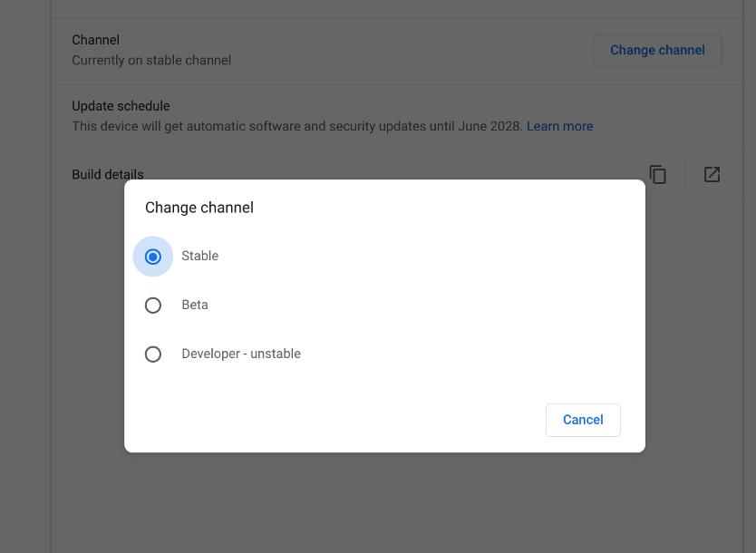Open build details in a new page
Image resolution: width=756 pixels, height=553 pixels.
tap(712, 174)
